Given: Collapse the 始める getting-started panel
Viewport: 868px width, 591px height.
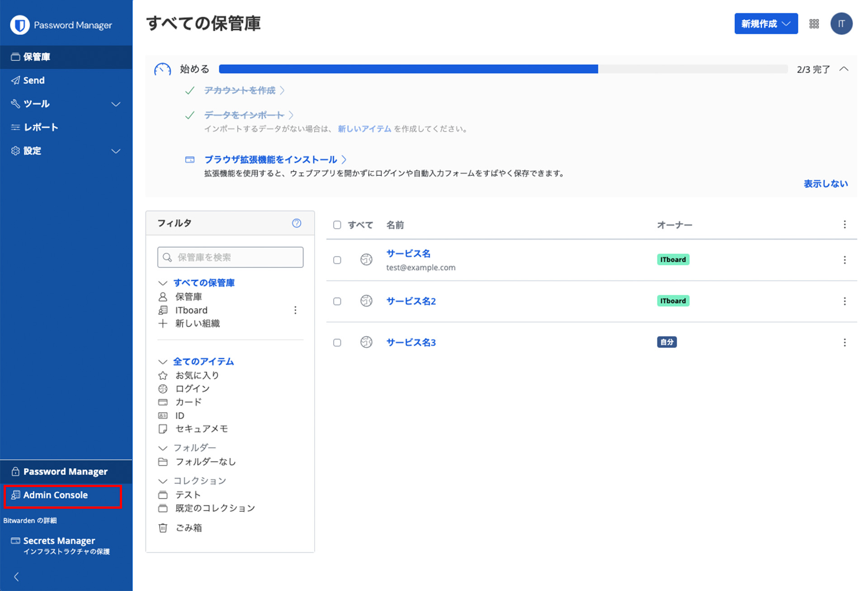Looking at the screenshot, I should pos(844,69).
